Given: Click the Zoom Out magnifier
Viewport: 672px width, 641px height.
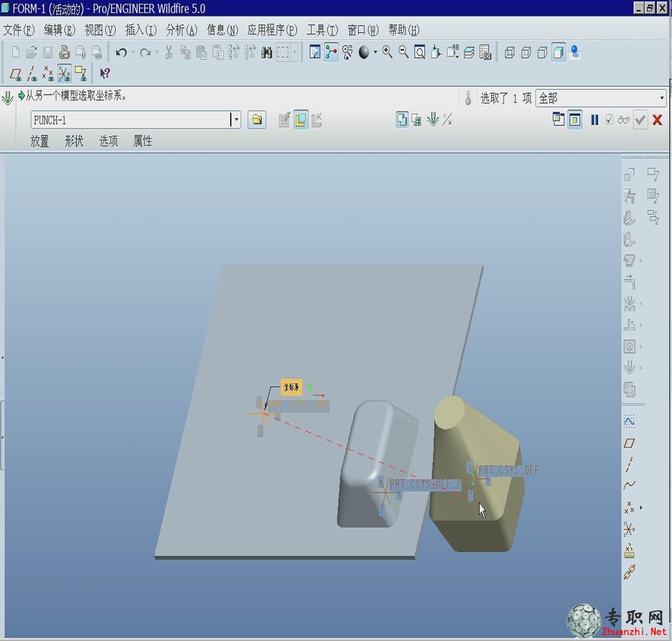Looking at the screenshot, I should (403, 52).
